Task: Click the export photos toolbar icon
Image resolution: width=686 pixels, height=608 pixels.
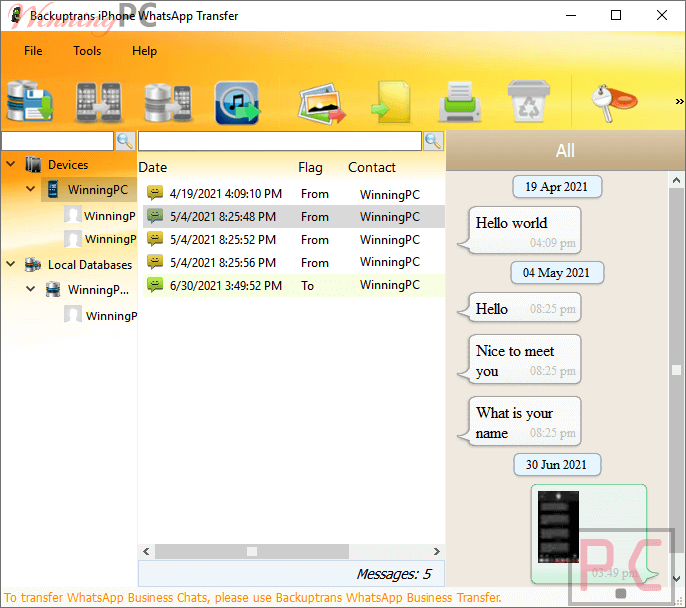Action: tap(322, 103)
